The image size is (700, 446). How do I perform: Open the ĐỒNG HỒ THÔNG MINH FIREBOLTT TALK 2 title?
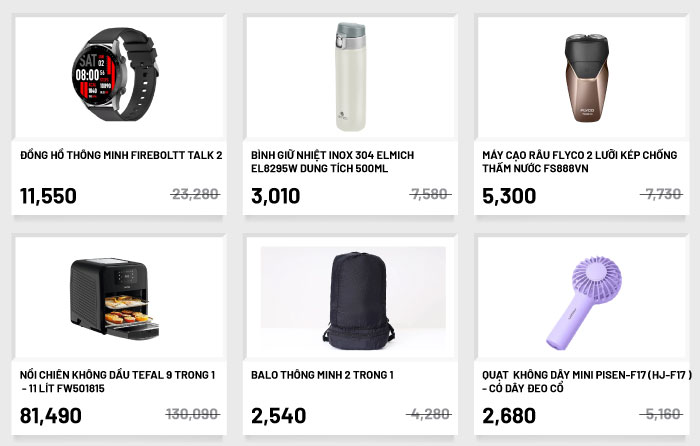(x=121, y=155)
